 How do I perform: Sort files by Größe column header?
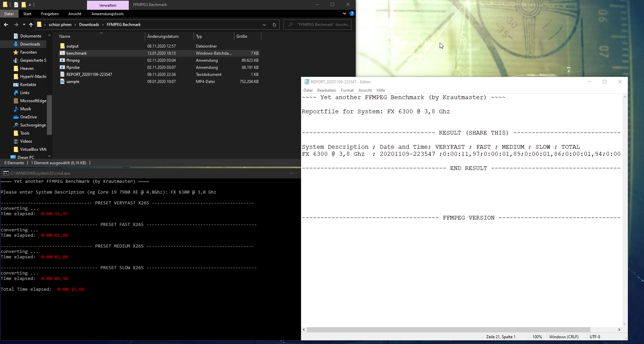(x=247, y=36)
